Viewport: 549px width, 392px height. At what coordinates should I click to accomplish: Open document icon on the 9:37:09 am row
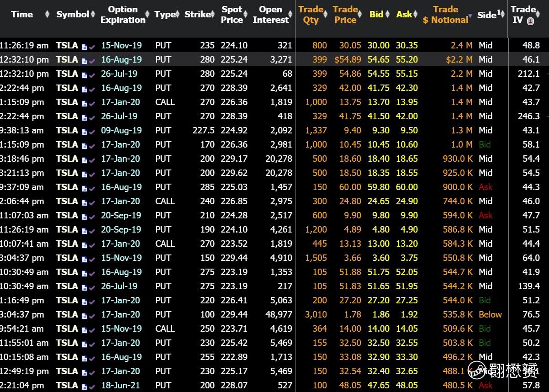point(84,188)
